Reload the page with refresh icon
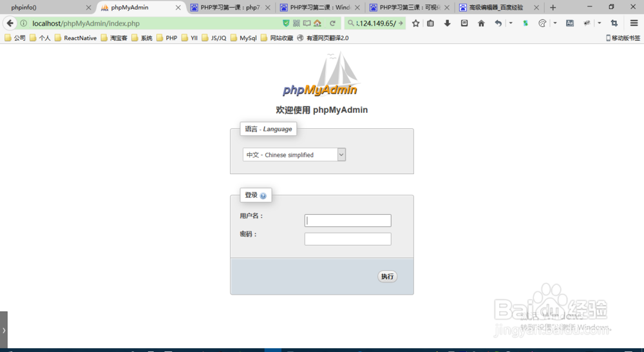Image resolution: width=644 pixels, height=352 pixels. point(333,23)
